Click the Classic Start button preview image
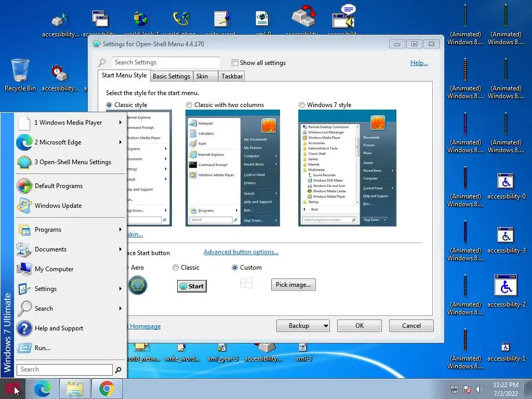This screenshot has height=399, width=532. (x=192, y=286)
